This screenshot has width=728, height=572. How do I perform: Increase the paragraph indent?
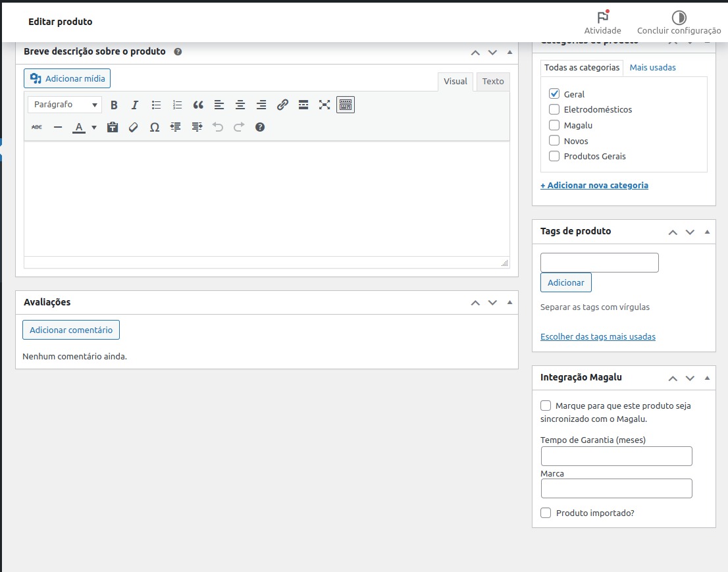click(x=197, y=127)
